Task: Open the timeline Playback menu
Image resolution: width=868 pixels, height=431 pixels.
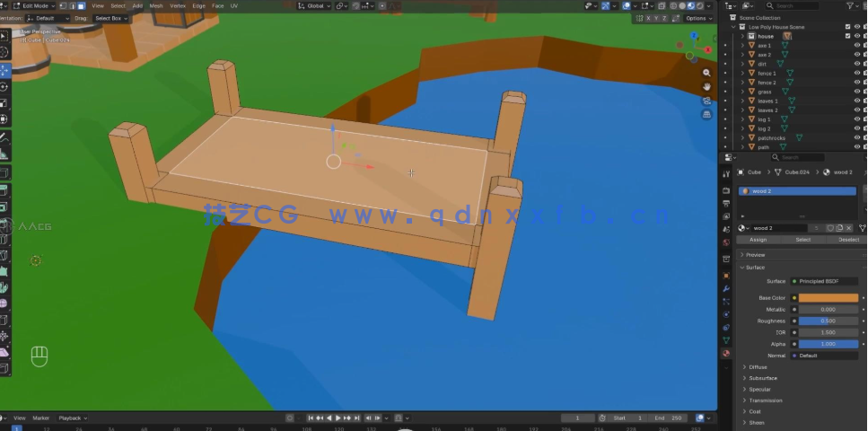Action: (73, 418)
